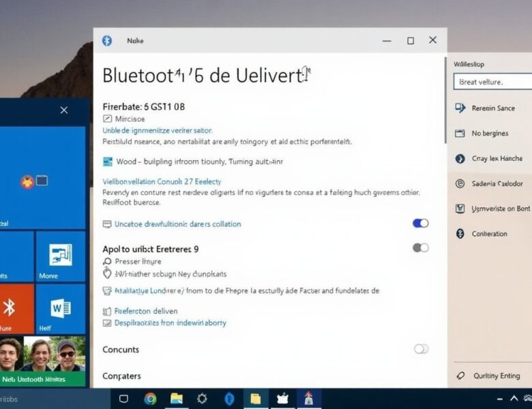The image size is (532, 409).
Task: Open the 'Unble de ignmeniitze vecirer seltor' link
Action: (157, 131)
